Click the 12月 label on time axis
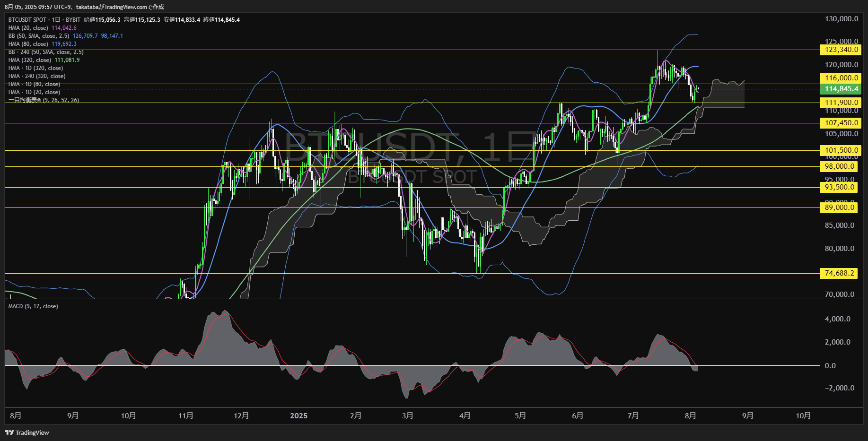This screenshot has height=441, width=868. [x=241, y=415]
